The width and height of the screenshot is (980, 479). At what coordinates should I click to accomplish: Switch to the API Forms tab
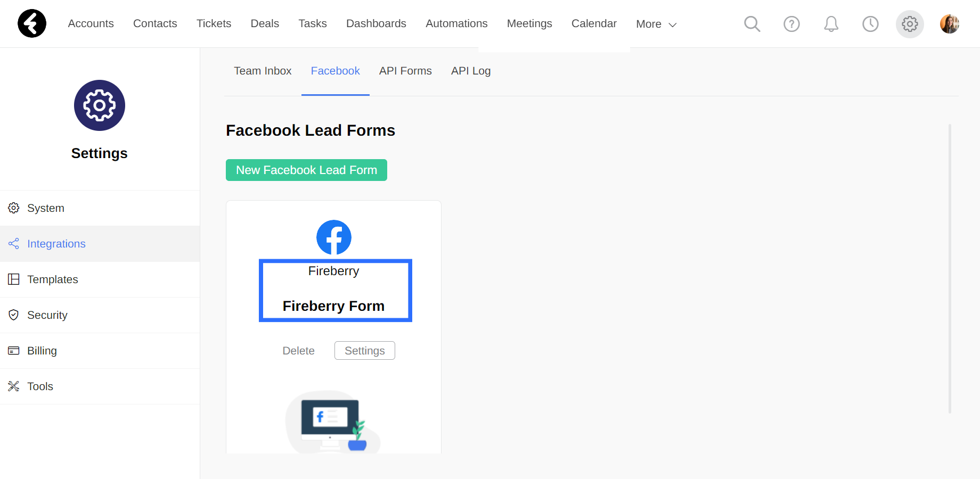pos(405,71)
